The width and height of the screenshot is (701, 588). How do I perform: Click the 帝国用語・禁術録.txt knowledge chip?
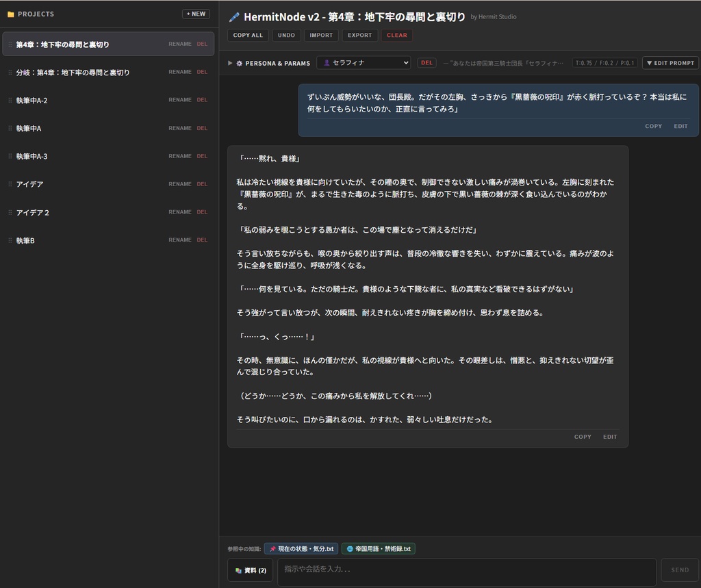tap(379, 549)
